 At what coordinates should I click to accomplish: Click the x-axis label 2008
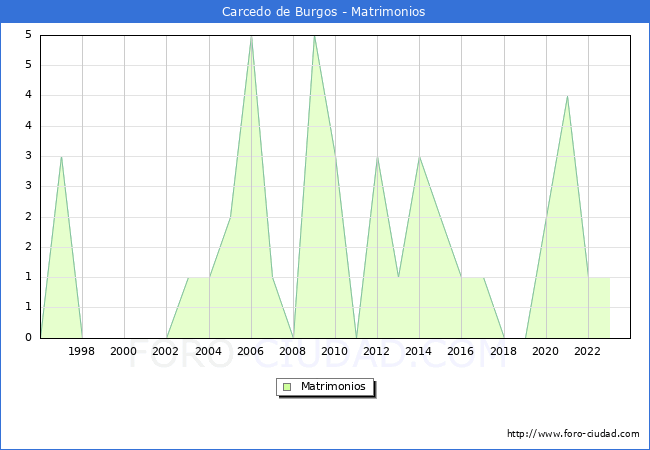pyautogui.click(x=293, y=351)
